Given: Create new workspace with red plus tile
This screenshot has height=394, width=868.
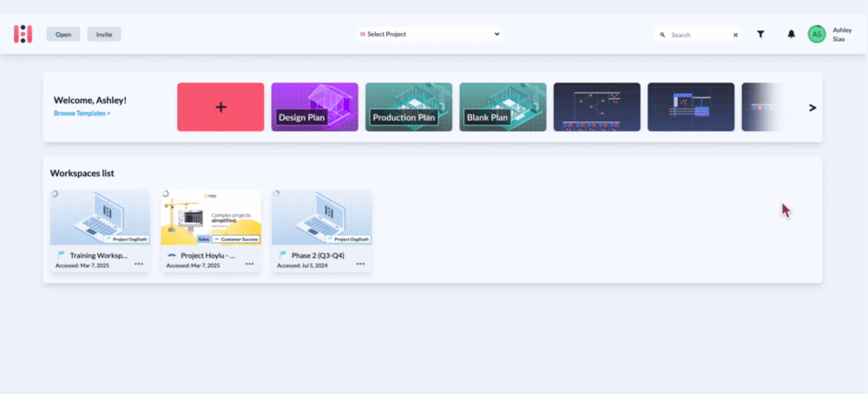Looking at the screenshot, I should [x=220, y=107].
